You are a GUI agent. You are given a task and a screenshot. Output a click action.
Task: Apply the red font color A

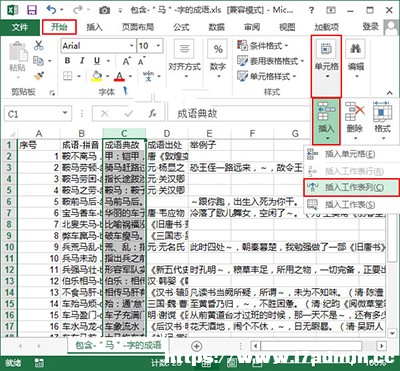(x=119, y=76)
